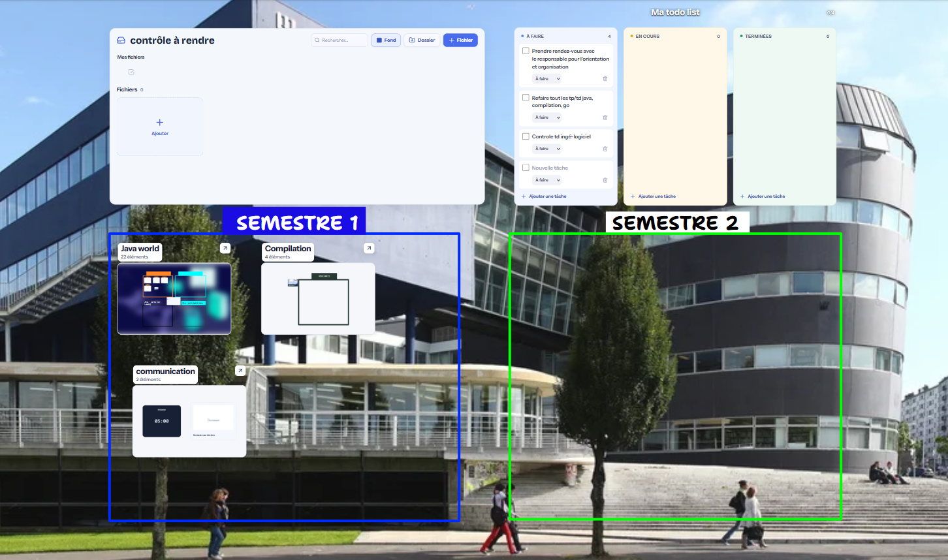Mark 'Controle td ingé-logiciel' as done

click(526, 136)
